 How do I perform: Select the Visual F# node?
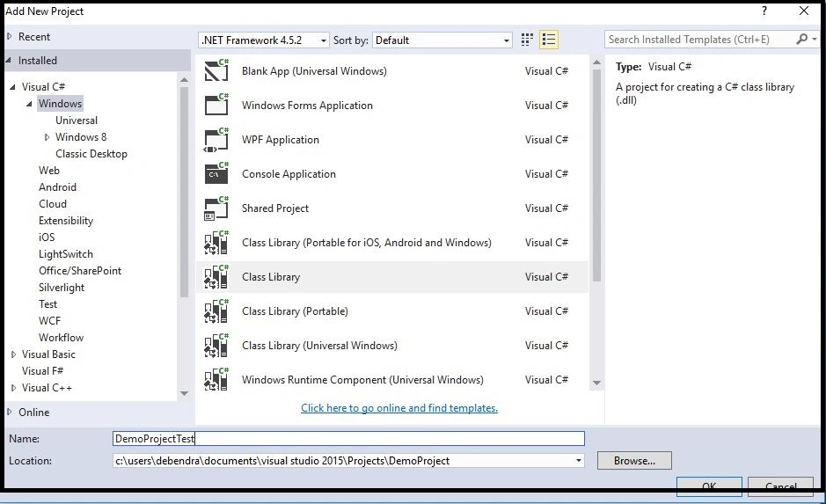coord(43,371)
